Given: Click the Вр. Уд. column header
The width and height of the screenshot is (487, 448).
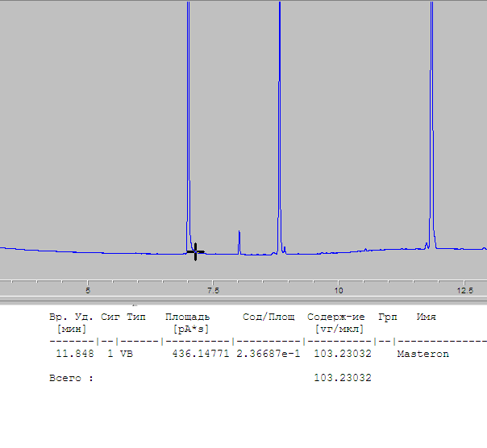Looking at the screenshot, I should [71, 317].
